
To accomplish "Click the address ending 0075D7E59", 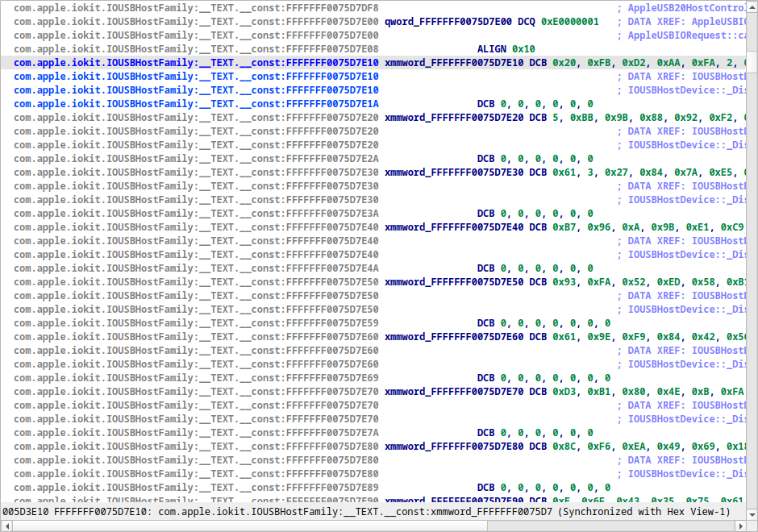I will tap(196, 323).
